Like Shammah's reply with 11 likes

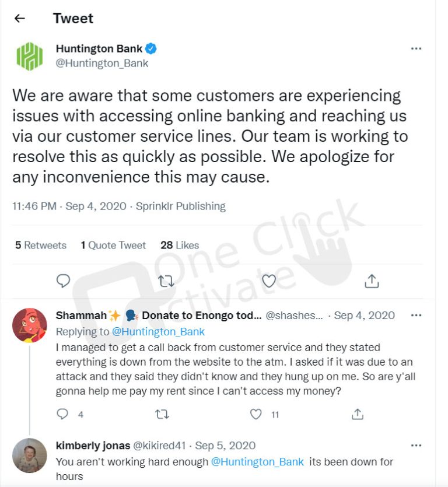256,414
